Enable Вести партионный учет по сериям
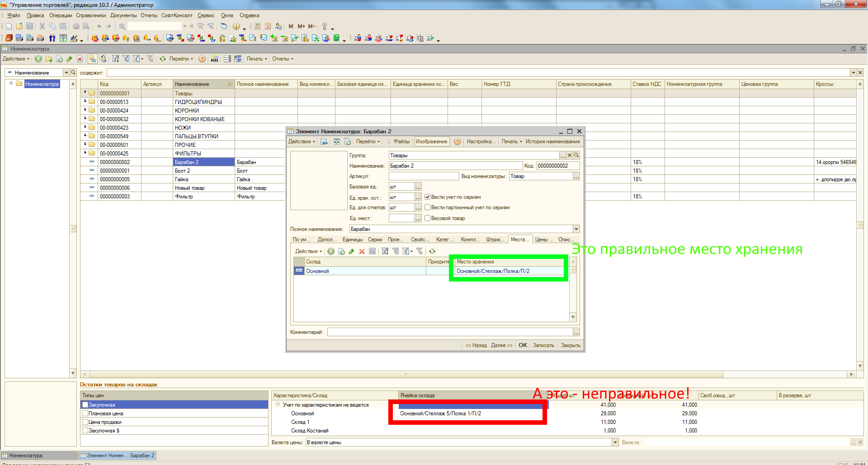Screen dimensions: 868x465 coord(427,207)
